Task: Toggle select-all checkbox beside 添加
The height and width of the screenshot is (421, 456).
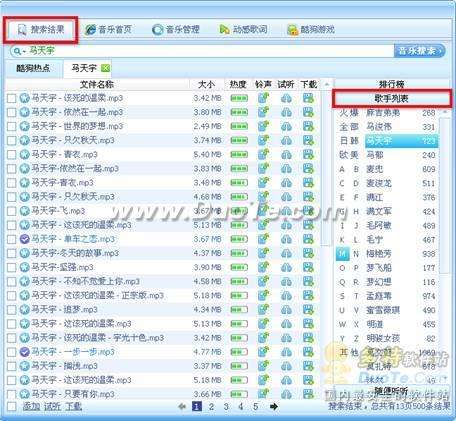Action: pos(12,406)
